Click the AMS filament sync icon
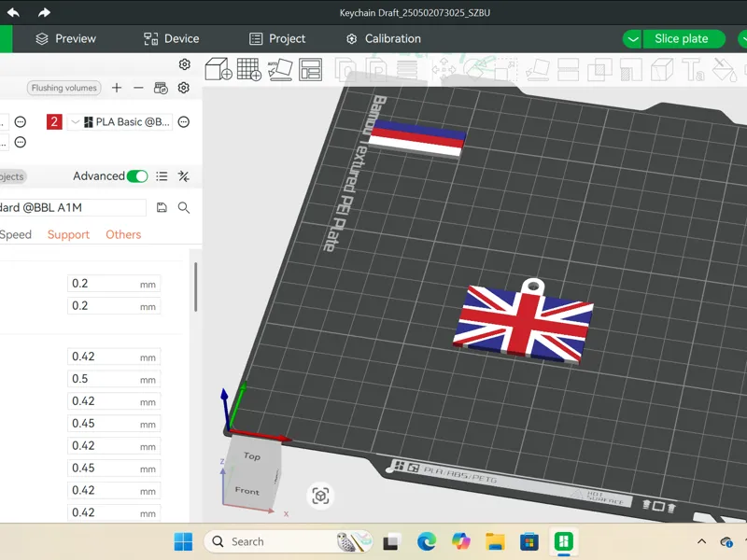 tap(161, 88)
